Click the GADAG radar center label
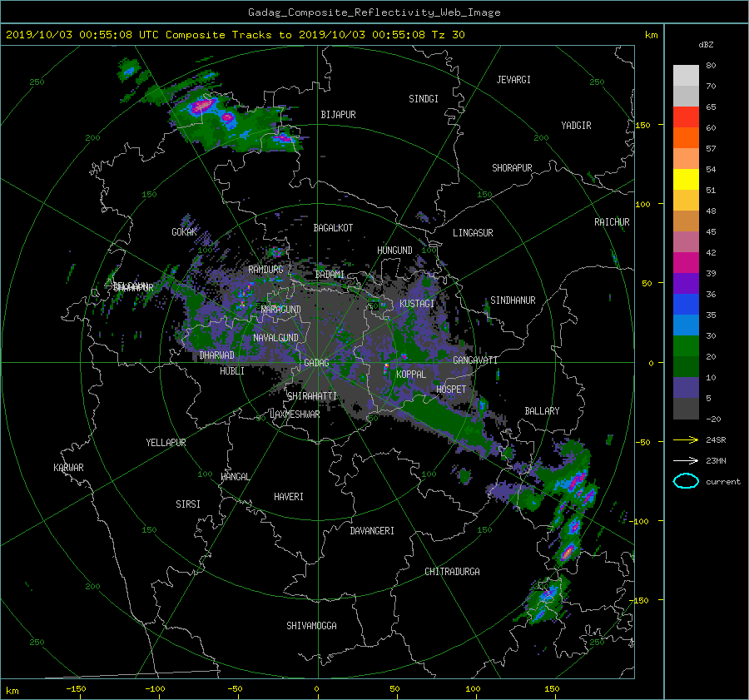 [x=317, y=363]
